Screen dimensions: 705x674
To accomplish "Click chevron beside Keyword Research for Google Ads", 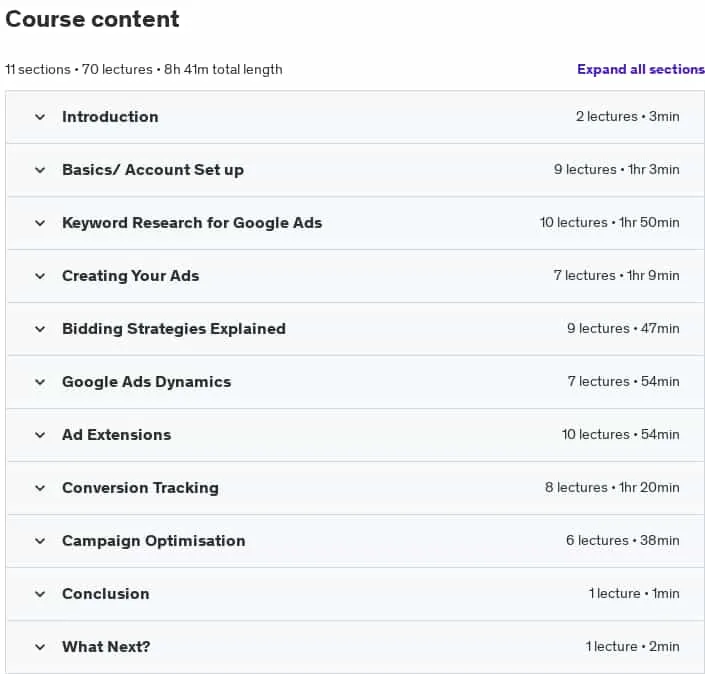I will click(40, 223).
